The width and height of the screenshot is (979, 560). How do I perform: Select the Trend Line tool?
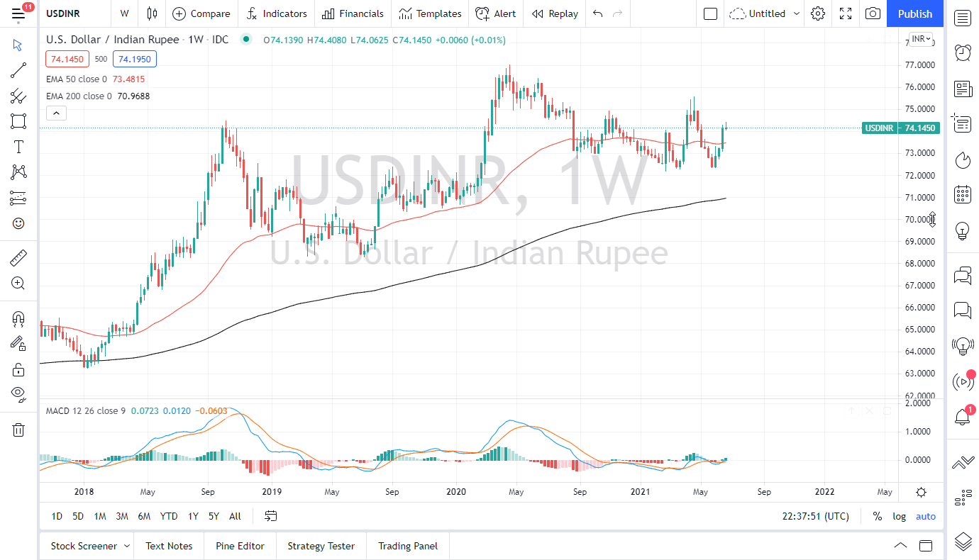[x=18, y=70]
